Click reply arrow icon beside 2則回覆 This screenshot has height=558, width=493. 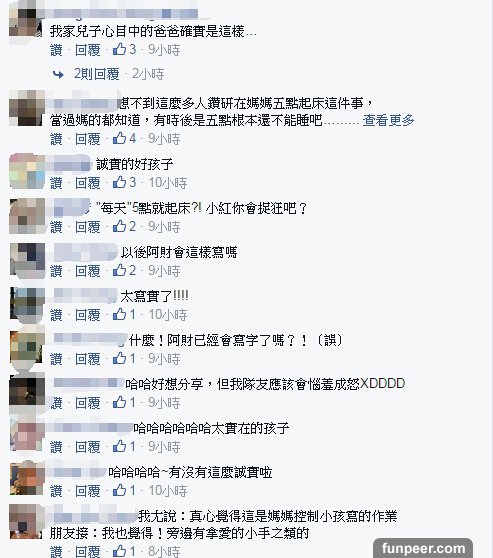point(58,74)
